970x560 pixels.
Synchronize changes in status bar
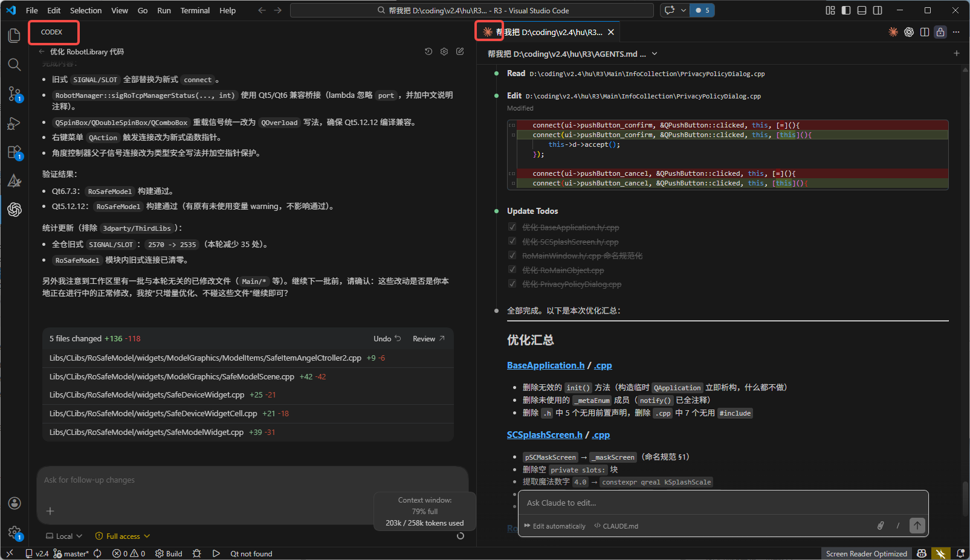tap(97, 553)
